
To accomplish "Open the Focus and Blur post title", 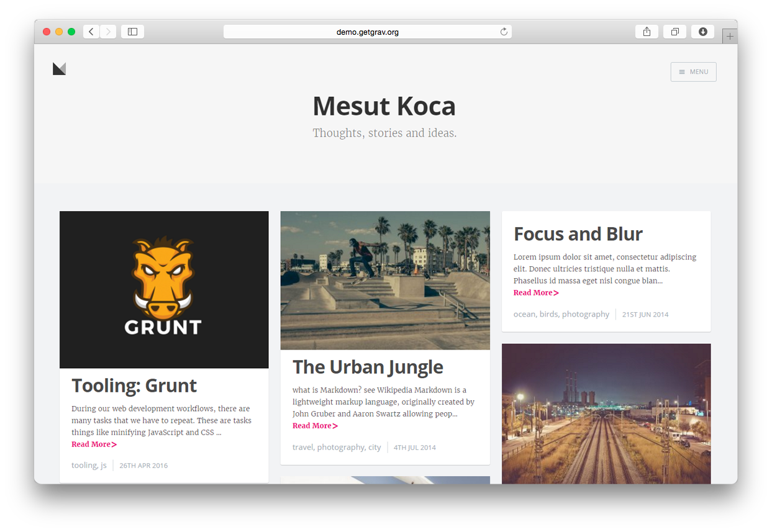I will tap(578, 234).
